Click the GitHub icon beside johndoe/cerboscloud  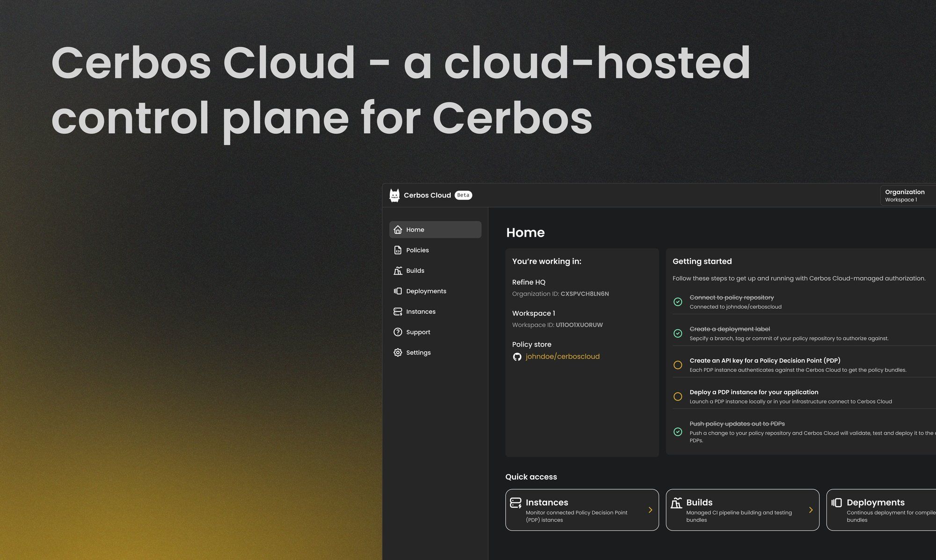517,357
